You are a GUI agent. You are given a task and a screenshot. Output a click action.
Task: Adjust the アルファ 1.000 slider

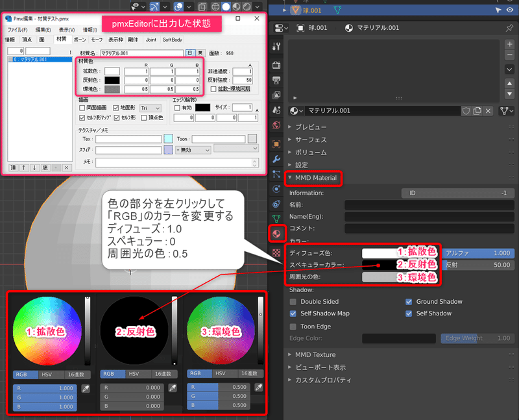[x=478, y=253]
